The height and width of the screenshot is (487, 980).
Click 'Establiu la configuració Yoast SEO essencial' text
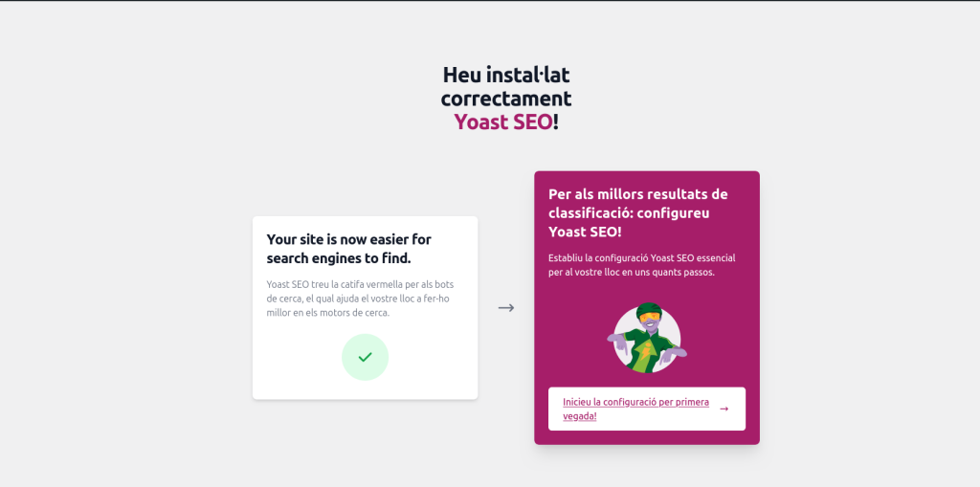pyautogui.click(x=641, y=258)
